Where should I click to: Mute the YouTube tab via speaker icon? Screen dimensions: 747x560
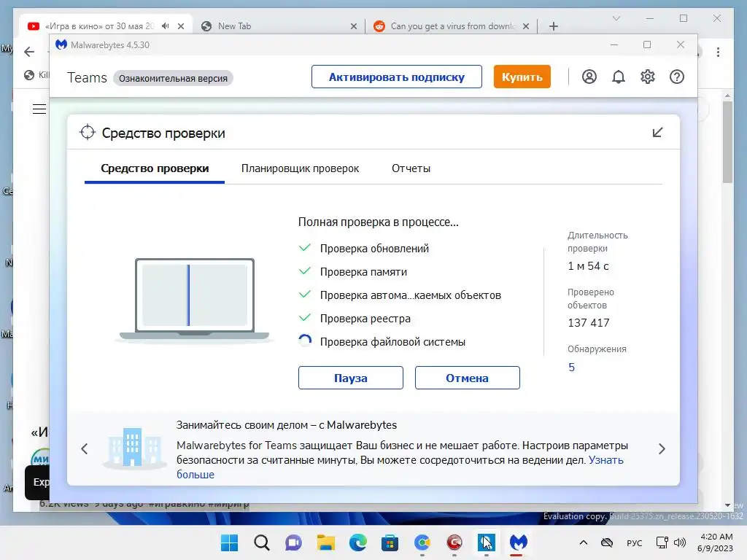point(166,26)
